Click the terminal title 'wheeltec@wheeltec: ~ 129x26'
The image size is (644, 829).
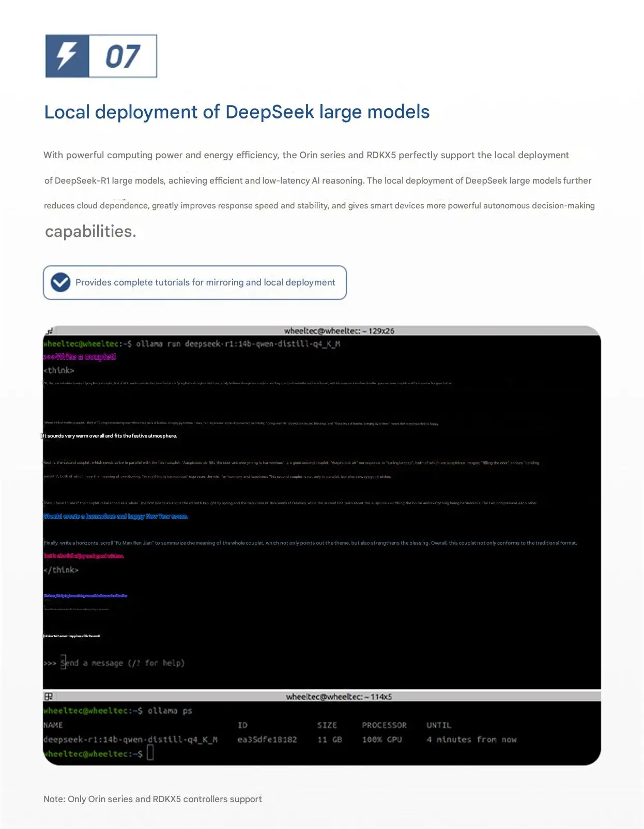click(339, 331)
